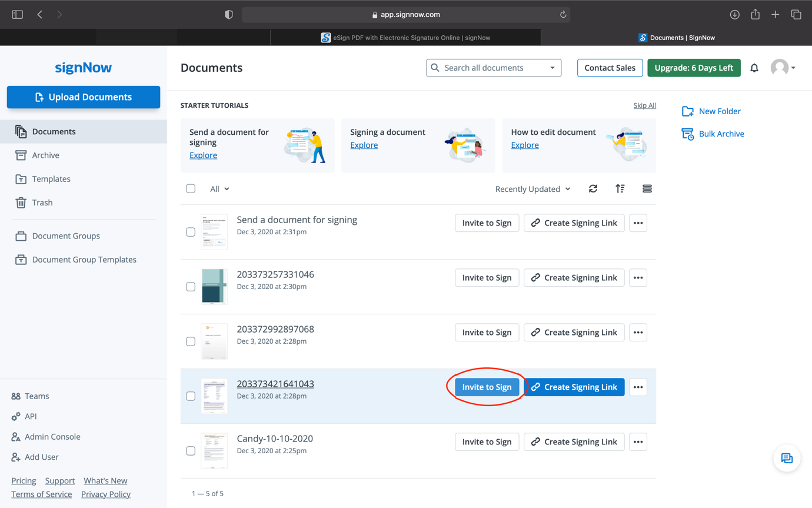Screen dimensions: 812x508
Task: Open the user profile avatar menu
Action: pos(783,68)
